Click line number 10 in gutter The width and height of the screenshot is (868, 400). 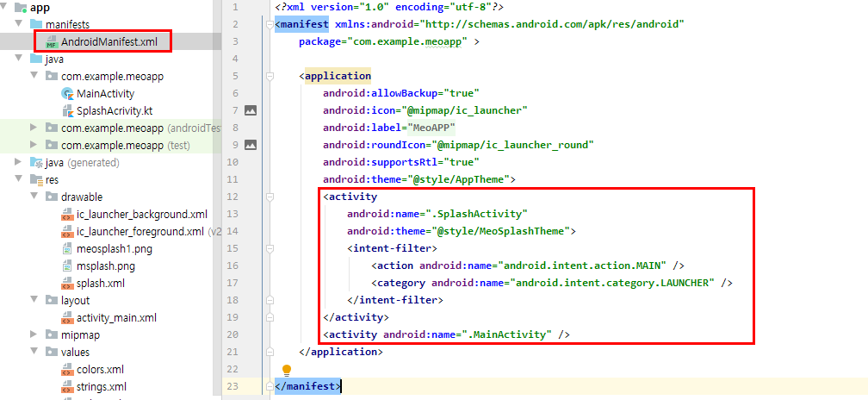pos(232,162)
